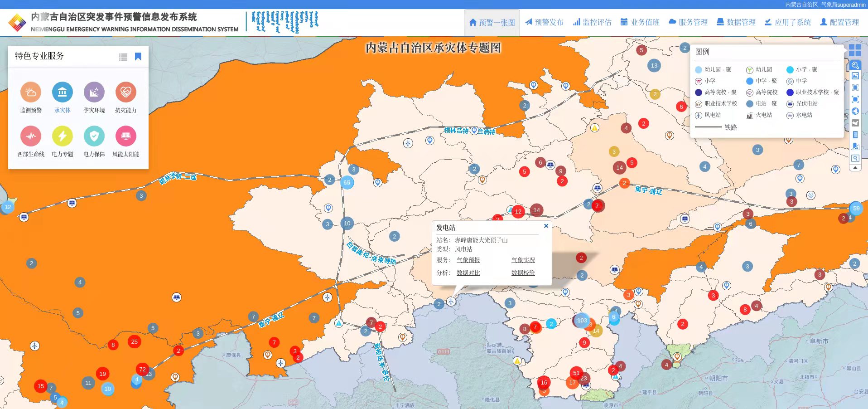The image size is (868, 409).
Task: Open the 气象实况 link in popup
Action: pos(523,260)
